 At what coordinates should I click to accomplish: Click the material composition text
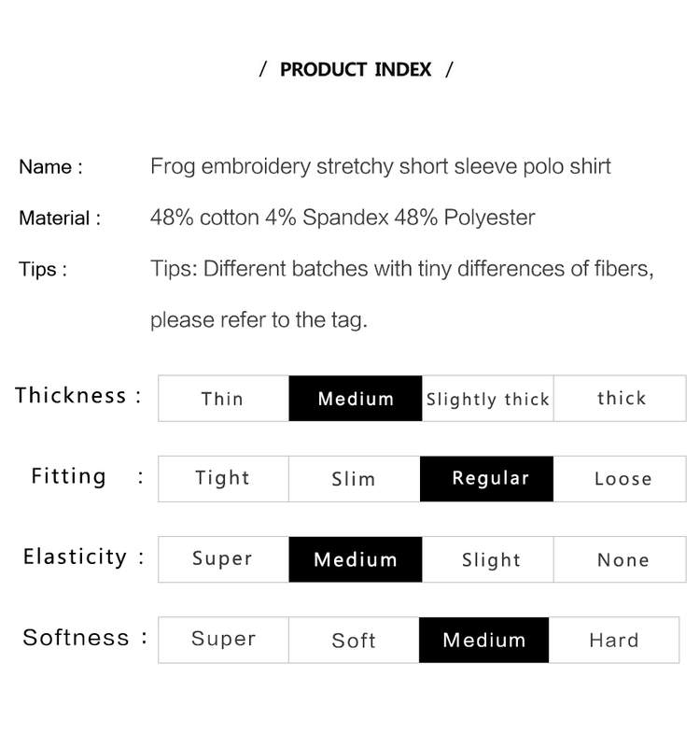click(343, 218)
